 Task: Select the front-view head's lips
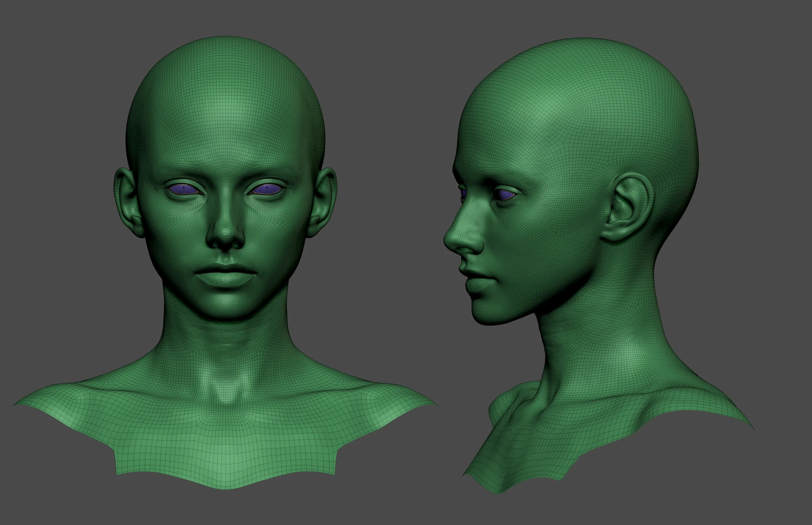point(225,276)
